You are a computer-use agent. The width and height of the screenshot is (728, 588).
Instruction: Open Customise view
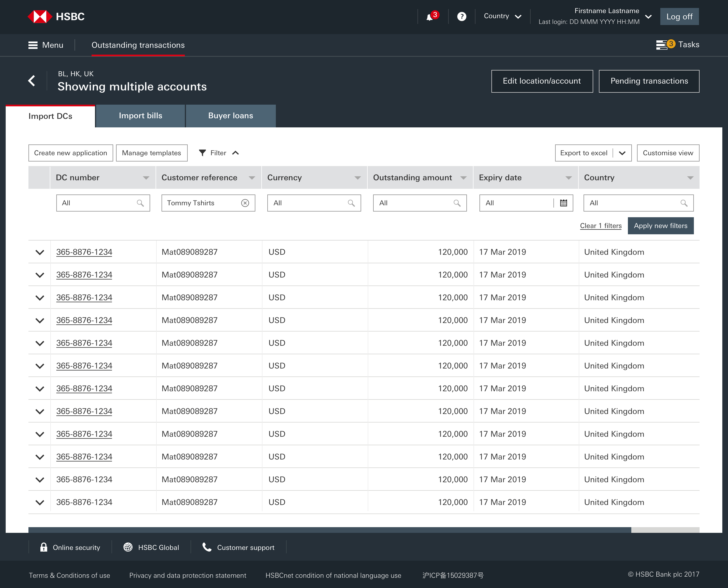[668, 153]
